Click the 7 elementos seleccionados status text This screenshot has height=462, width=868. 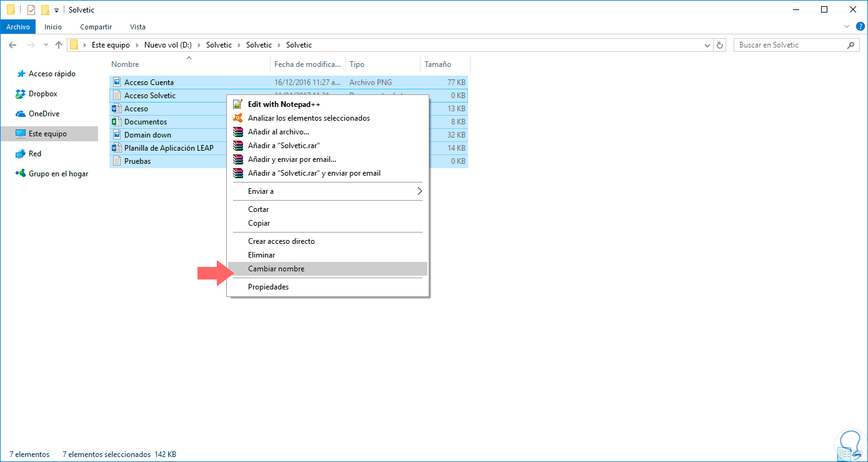107,454
